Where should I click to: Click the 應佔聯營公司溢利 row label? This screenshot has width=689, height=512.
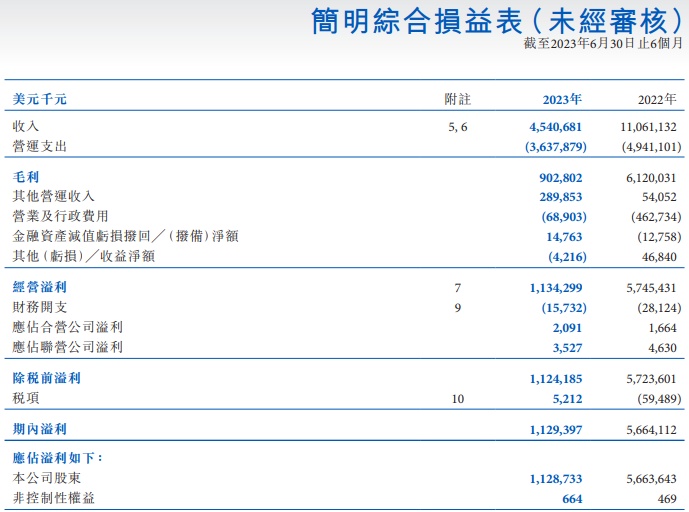coord(67,347)
